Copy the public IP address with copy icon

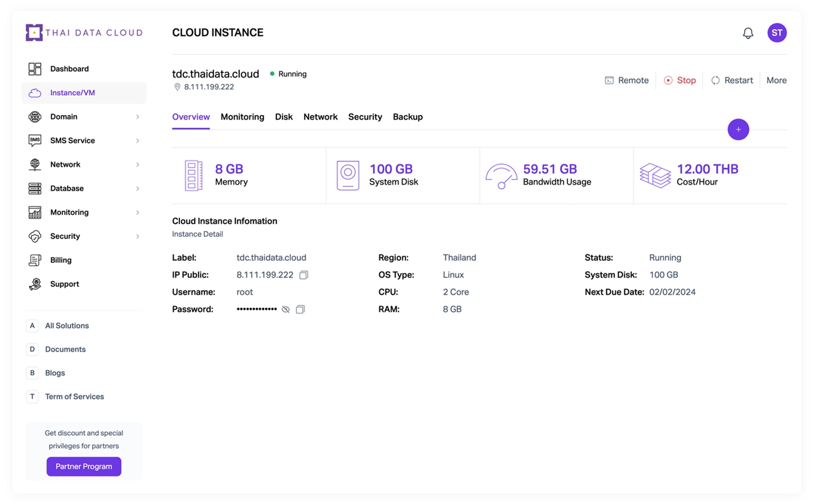click(304, 275)
